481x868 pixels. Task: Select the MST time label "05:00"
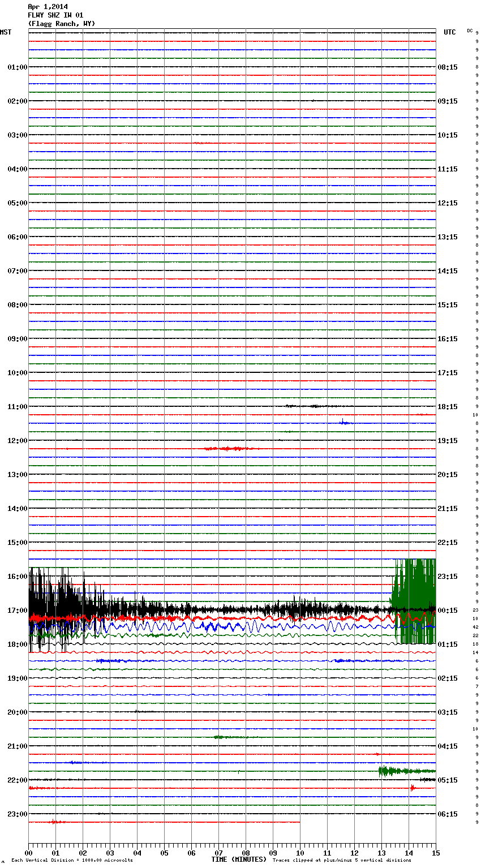(17, 203)
